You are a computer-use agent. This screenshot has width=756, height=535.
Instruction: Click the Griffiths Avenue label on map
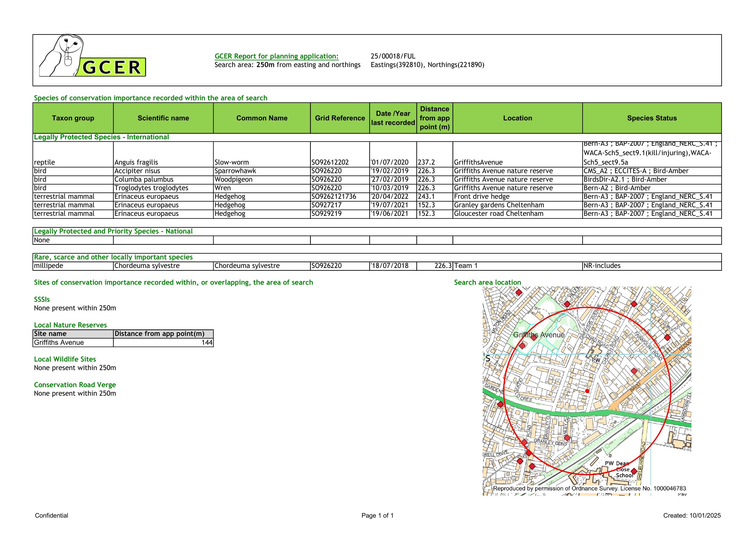pos(539,335)
